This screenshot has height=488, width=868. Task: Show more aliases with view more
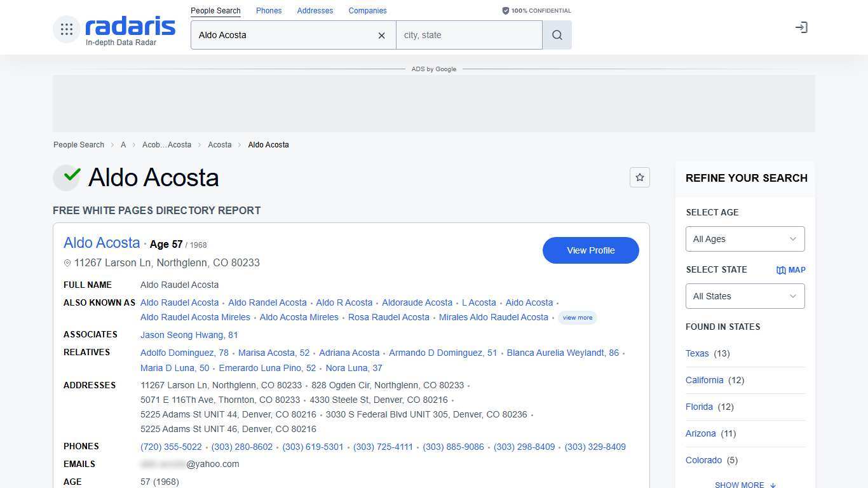pos(577,318)
